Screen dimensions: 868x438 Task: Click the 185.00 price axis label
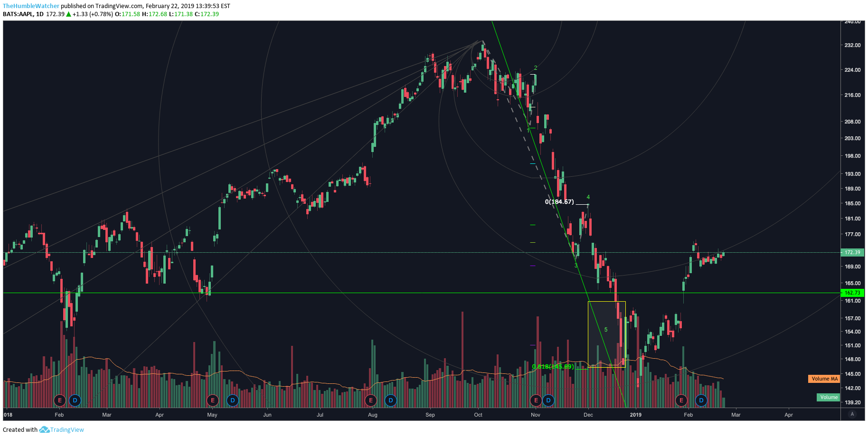coord(852,203)
